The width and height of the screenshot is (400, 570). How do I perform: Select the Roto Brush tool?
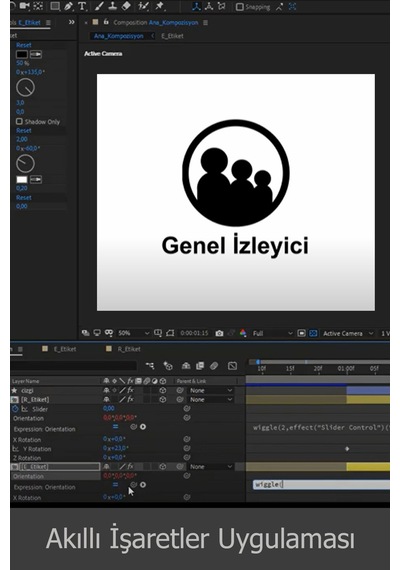[144, 6]
